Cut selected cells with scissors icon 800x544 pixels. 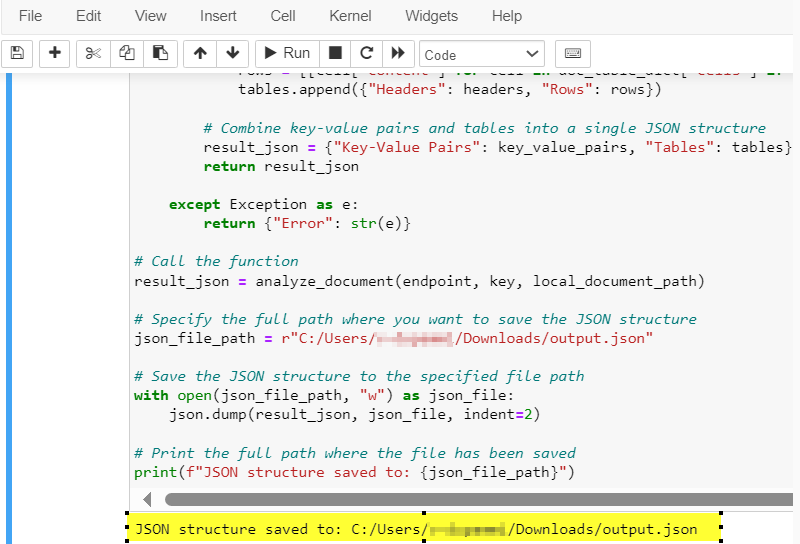93,54
